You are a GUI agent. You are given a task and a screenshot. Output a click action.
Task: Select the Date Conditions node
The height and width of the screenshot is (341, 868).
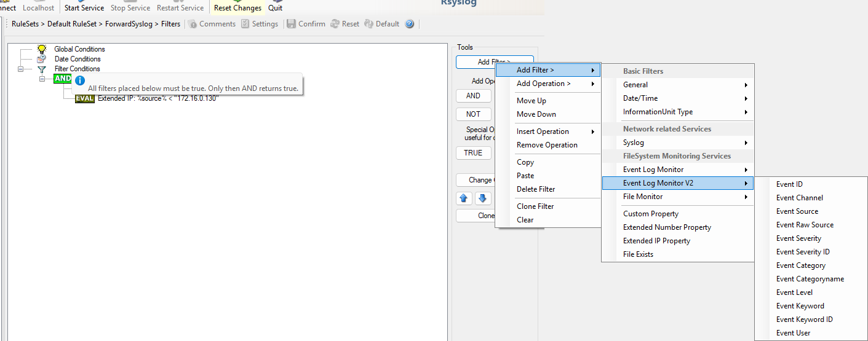point(70,59)
